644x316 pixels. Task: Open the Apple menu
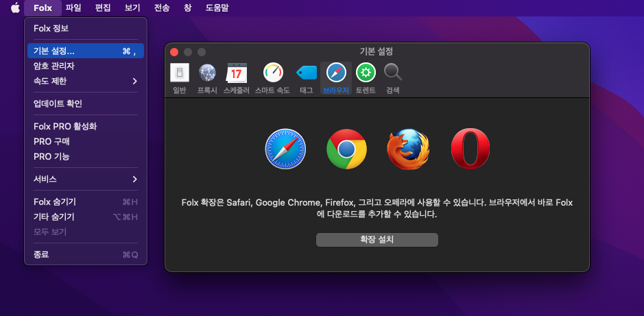pyautogui.click(x=15, y=8)
